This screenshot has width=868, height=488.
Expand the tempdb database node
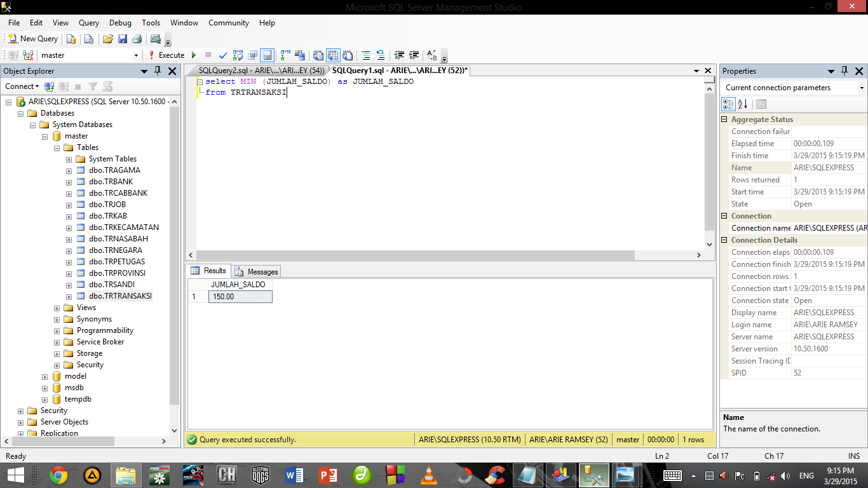click(44, 399)
